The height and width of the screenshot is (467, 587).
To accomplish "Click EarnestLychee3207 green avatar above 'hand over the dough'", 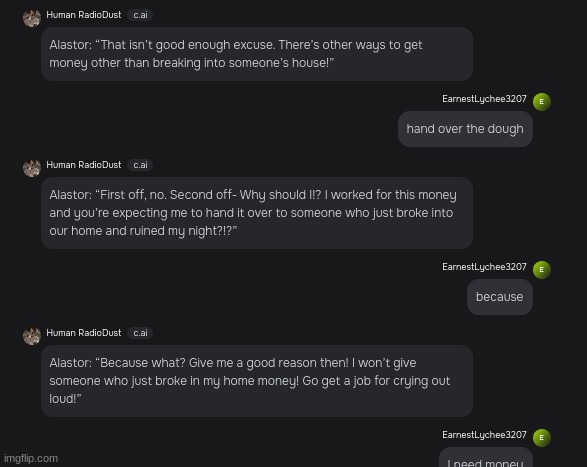I will [542, 102].
